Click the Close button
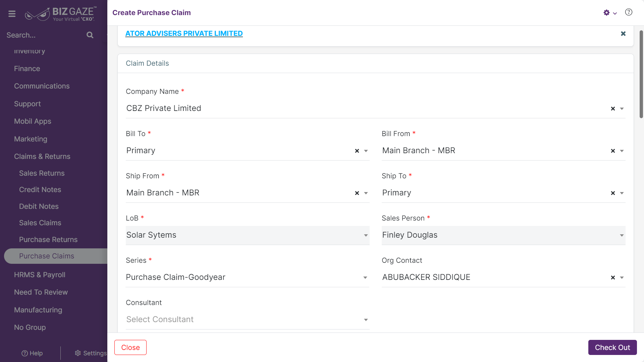Screen dimensions: 644x362 [130, 348]
